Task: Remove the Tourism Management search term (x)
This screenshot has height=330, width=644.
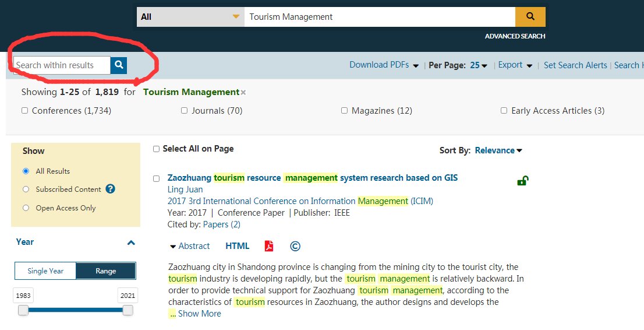Action: point(243,93)
